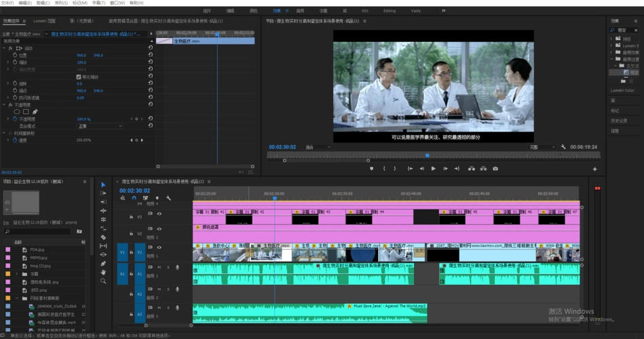Switch to the Lumetri 范围 tab
Screen dimensions: 644x339
point(45,21)
